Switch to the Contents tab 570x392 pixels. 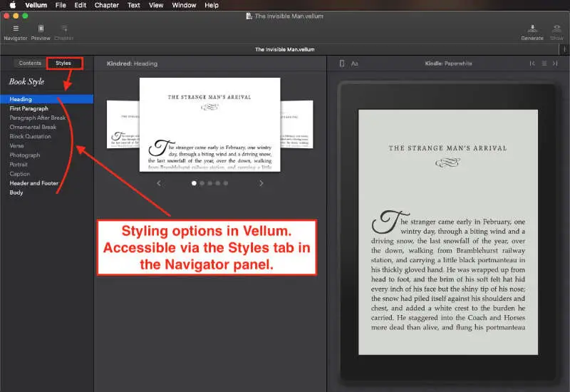point(30,63)
